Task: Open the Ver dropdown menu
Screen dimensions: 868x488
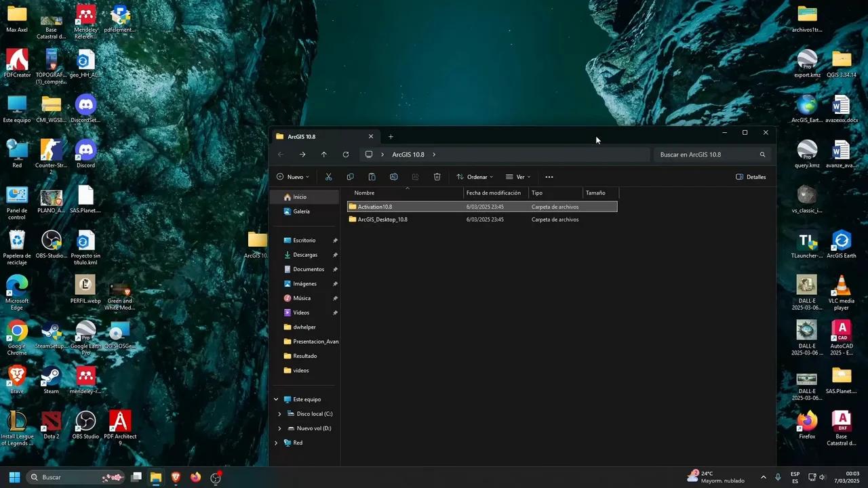Action: click(x=521, y=177)
